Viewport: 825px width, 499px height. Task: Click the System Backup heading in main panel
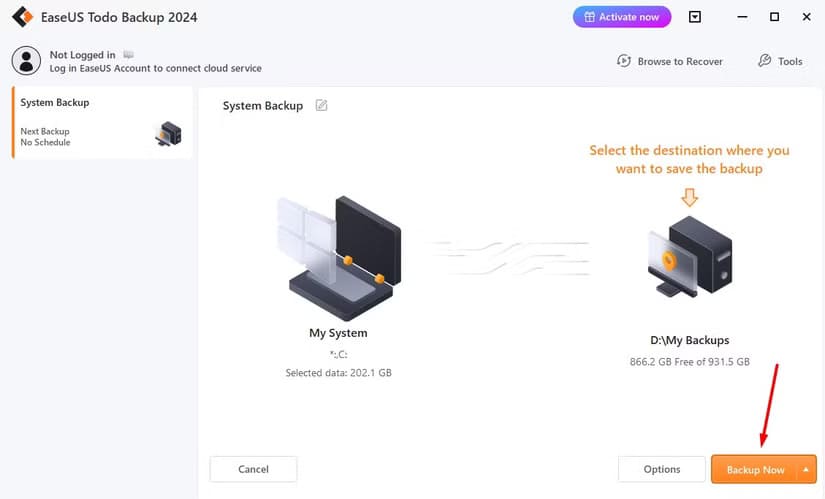[x=263, y=106]
